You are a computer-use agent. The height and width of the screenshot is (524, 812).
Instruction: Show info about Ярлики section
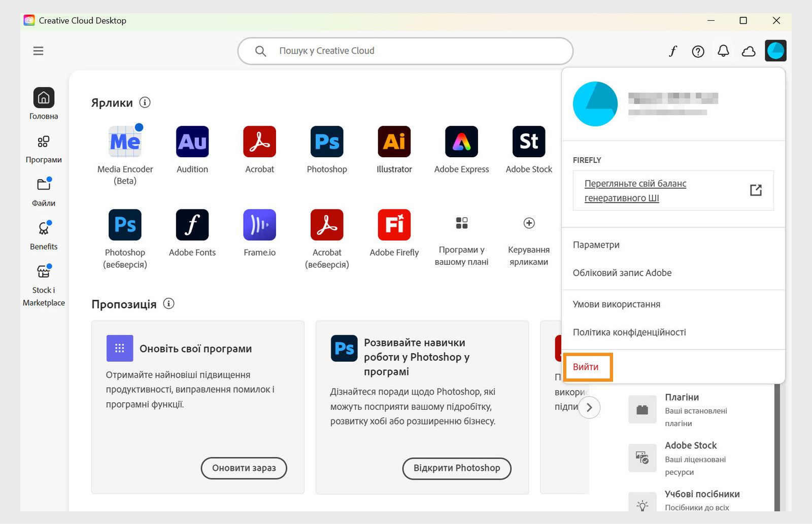coord(145,102)
